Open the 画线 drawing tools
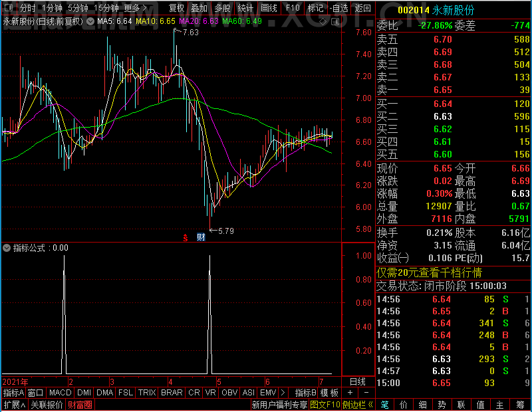The width and height of the screenshot is (532, 412). tap(269, 8)
